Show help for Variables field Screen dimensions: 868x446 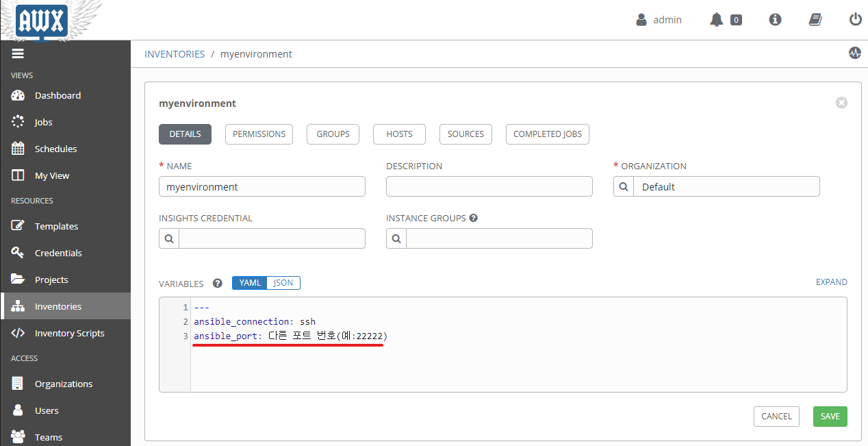(218, 283)
